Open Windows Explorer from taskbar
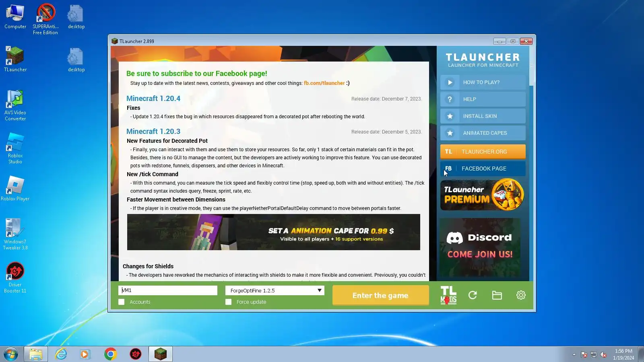 36,354
